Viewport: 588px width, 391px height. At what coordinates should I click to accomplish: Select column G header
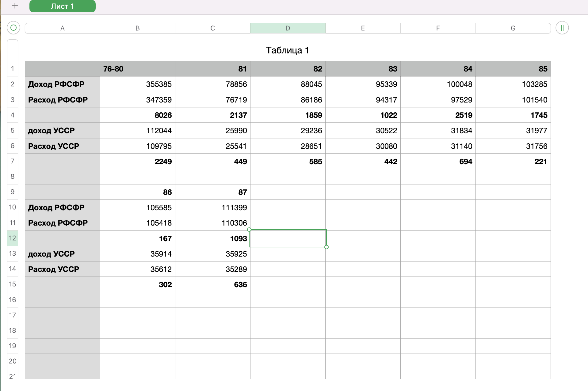pyautogui.click(x=513, y=28)
